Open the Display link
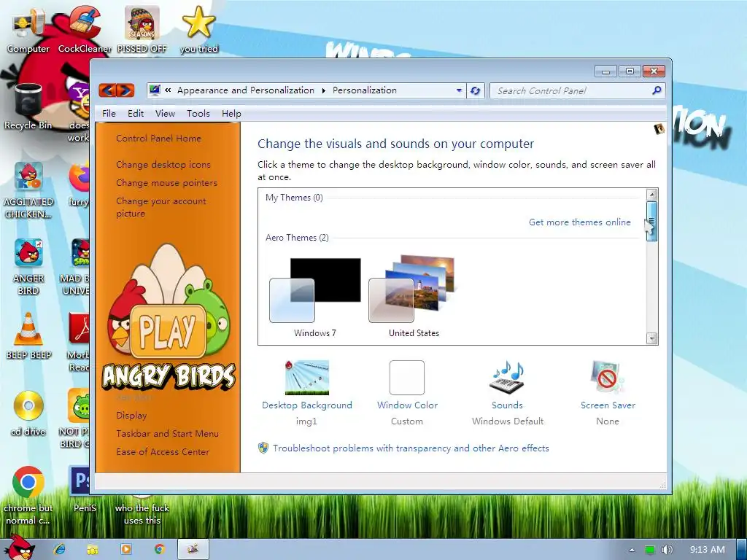Image resolution: width=747 pixels, height=560 pixels. [131, 415]
